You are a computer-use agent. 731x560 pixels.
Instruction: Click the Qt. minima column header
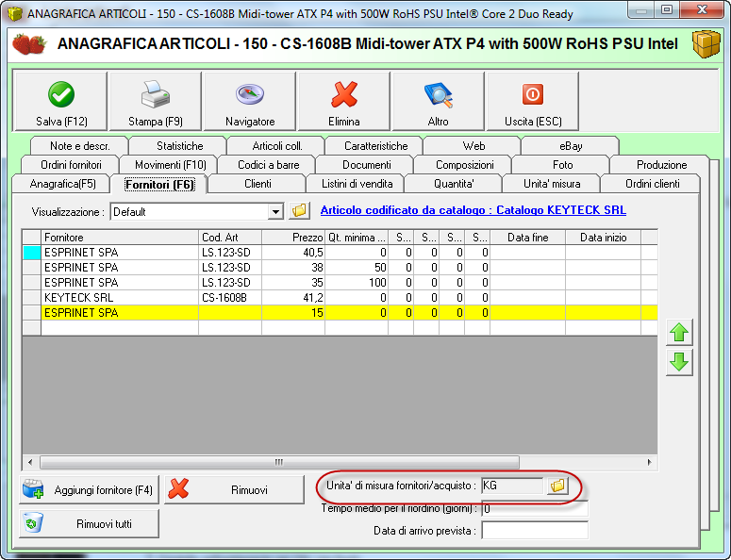tap(357, 238)
